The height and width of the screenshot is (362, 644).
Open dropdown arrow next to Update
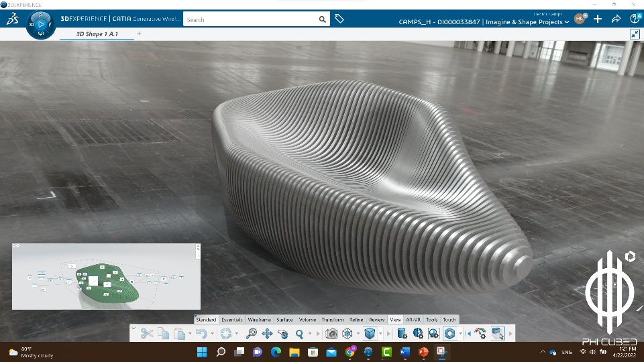click(237, 334)
